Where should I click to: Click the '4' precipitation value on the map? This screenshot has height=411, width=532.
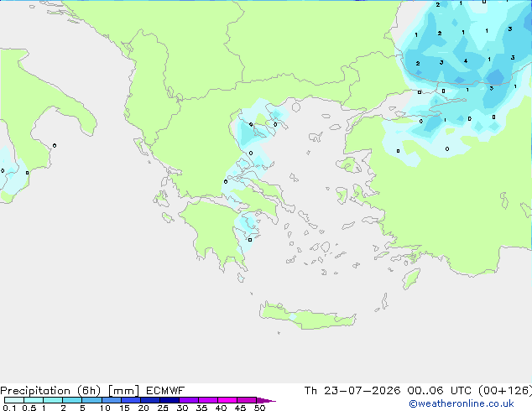pyautogui.click(x=466, y=61)
